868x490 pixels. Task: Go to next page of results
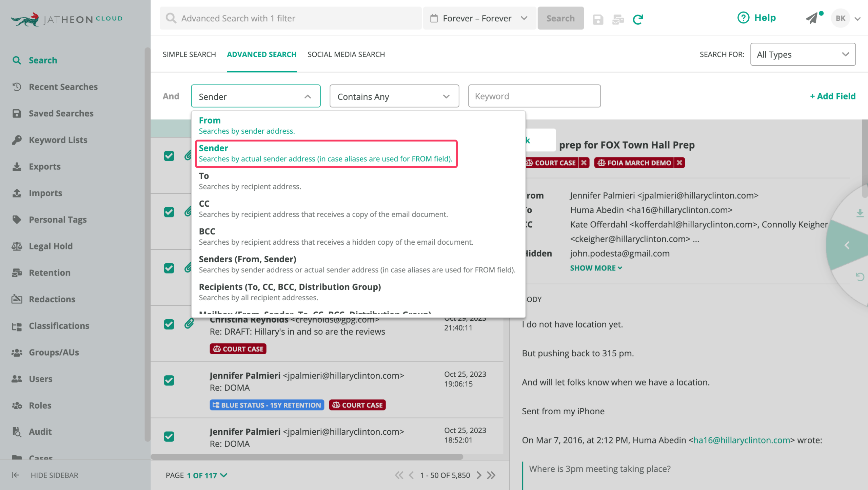coord(479,475)
